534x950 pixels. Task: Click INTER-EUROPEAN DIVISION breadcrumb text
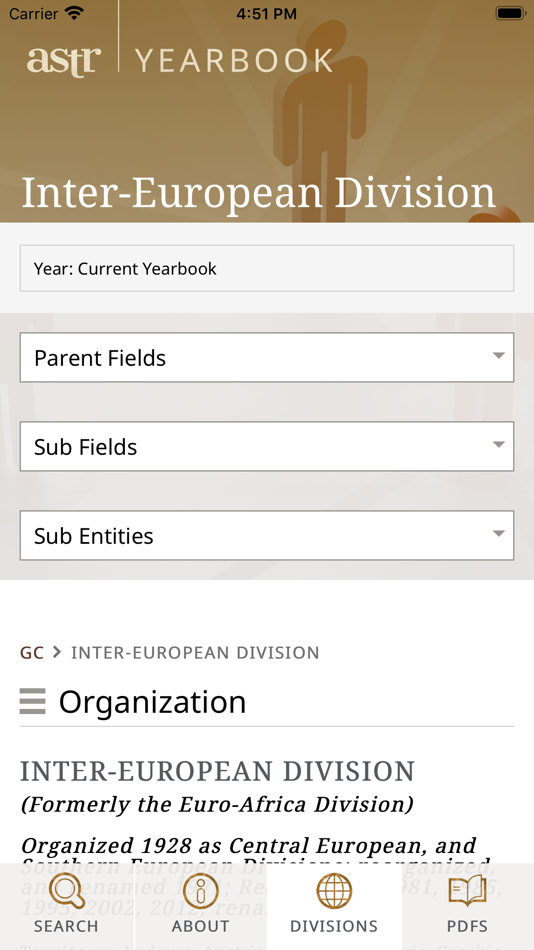195,653
